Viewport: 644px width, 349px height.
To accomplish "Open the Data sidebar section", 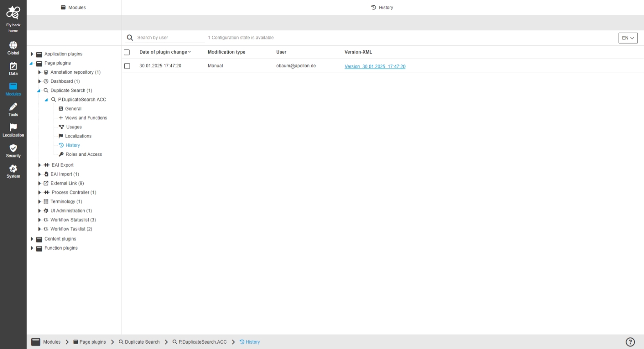I will pyautogui.click(x=13, y=68).
